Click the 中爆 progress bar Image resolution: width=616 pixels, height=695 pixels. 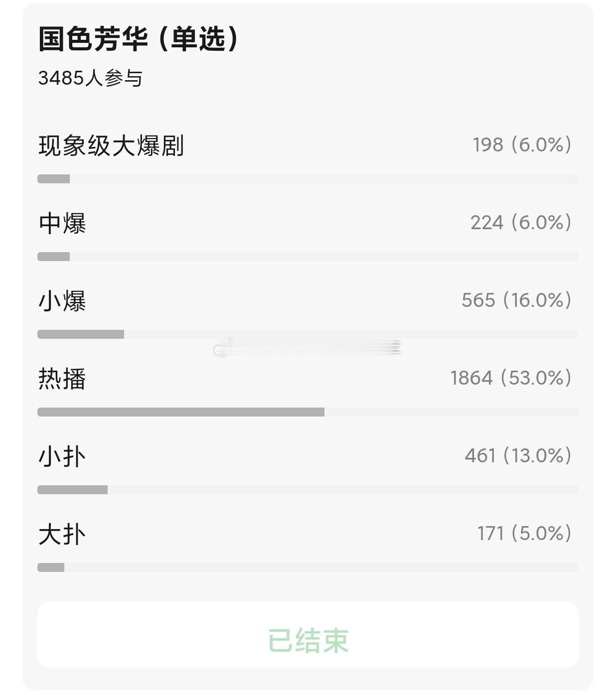(308, 257)
